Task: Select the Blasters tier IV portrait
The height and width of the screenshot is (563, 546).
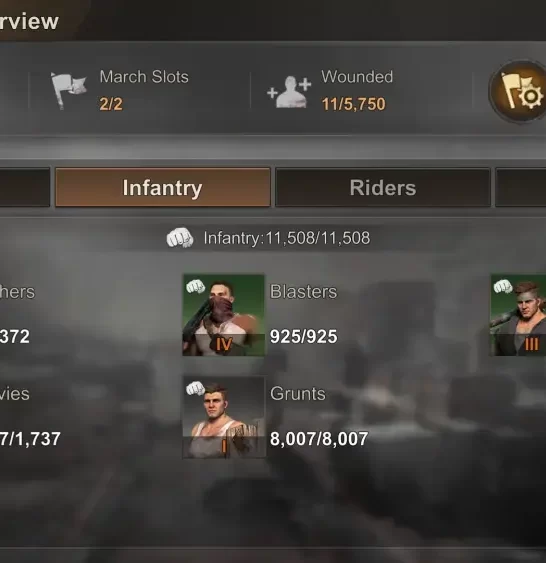Action: pos(223,315)
